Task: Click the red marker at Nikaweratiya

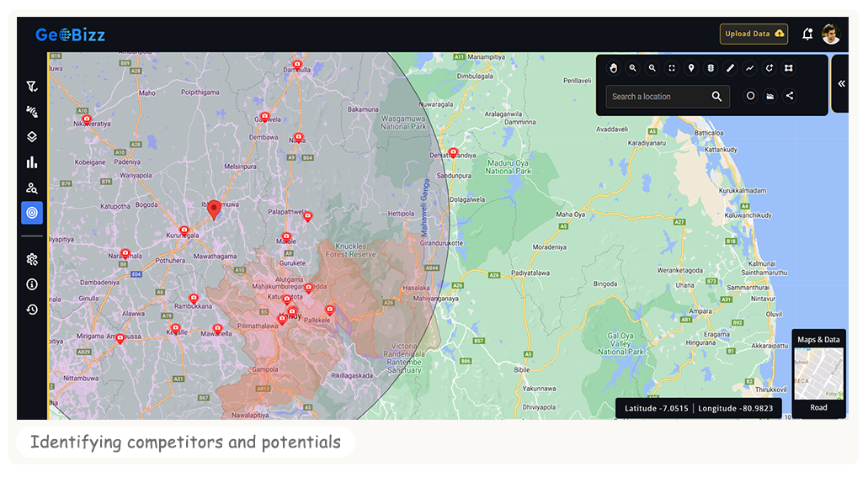Action: point(87,119)
